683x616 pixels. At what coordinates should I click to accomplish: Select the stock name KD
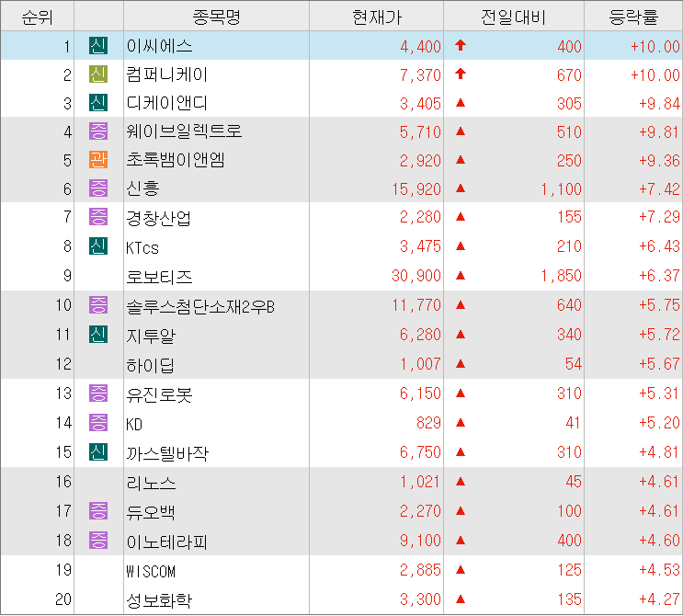click(134, 424)
